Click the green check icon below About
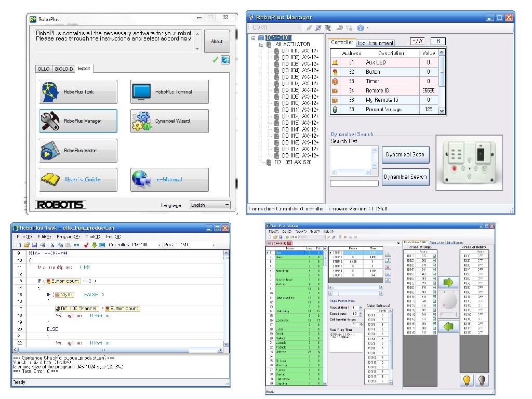This screenshot has height=399, width=532. pyautogui.click(x=215, y=60)
